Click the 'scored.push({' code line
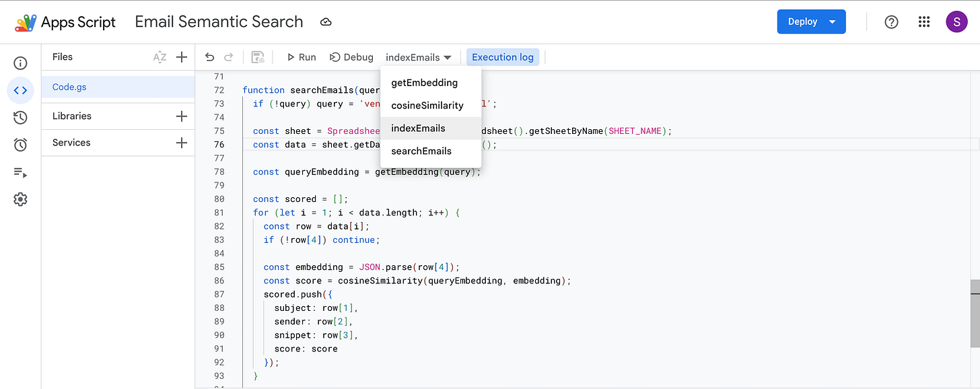Viewport: 980px width, 389px height. 297,294
